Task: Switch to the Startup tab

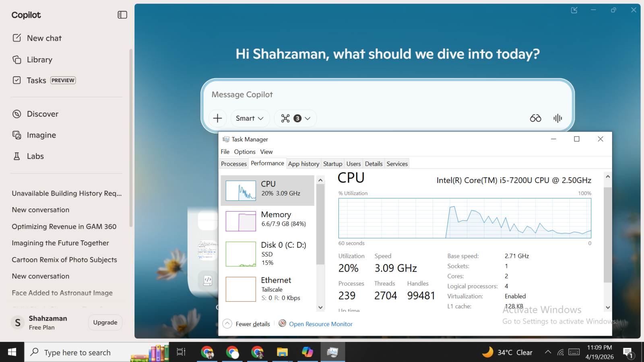Action: [x=333, y=164]
